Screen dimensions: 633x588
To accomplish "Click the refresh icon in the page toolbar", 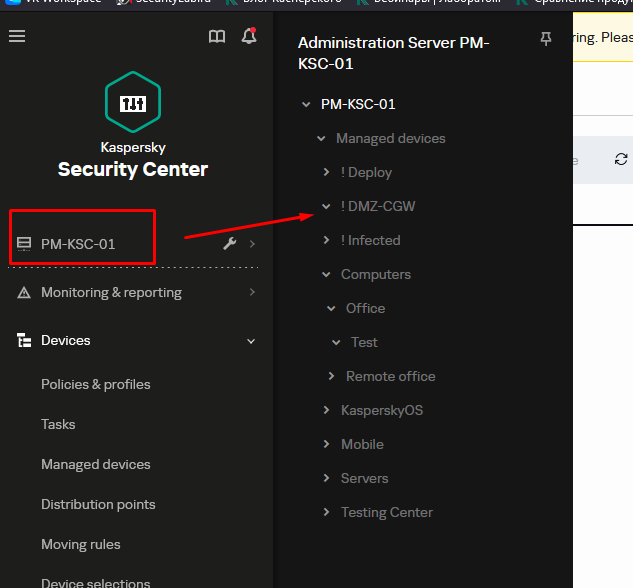I will point(621,159).
